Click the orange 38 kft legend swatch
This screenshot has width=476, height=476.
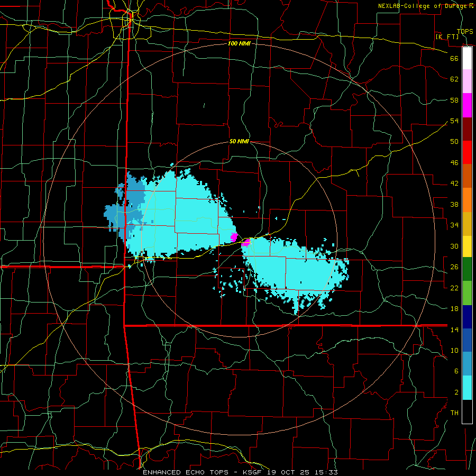(x=467, y=200)
